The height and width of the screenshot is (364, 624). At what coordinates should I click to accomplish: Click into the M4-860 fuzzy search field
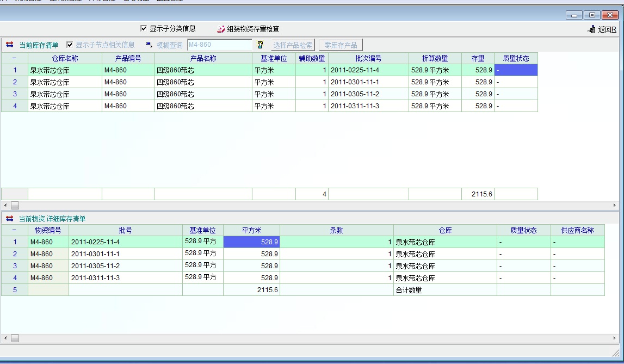click(x=219, y=45)
